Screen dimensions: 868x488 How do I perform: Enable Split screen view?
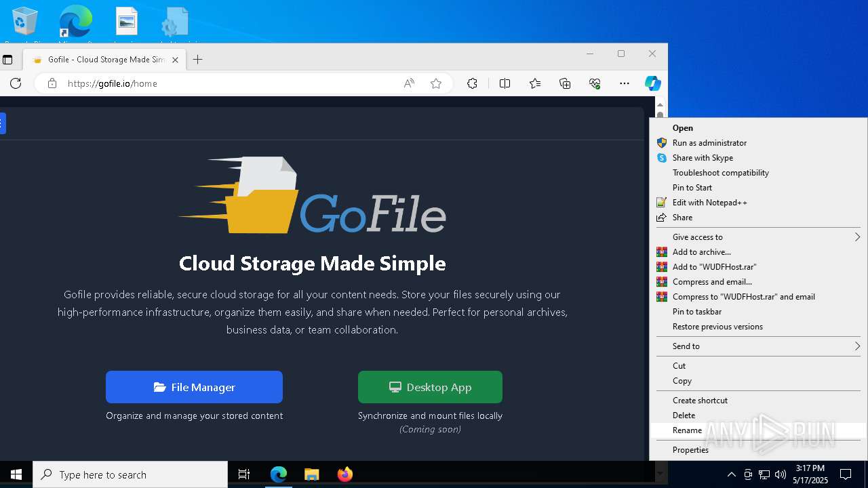pyautogui.click(x=505, y=83)
